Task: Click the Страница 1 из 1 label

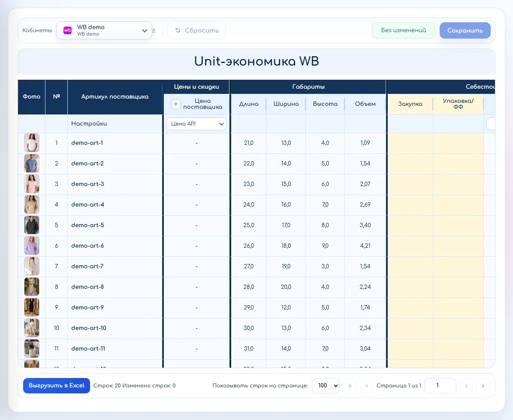Action: pos(399,386)
